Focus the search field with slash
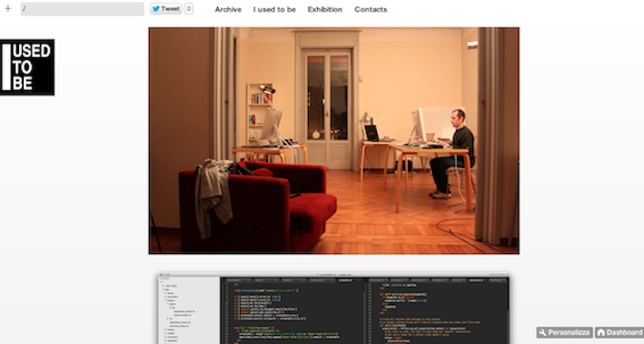The height and width of the screenshot is (344, 644). [x=82, y=9]
